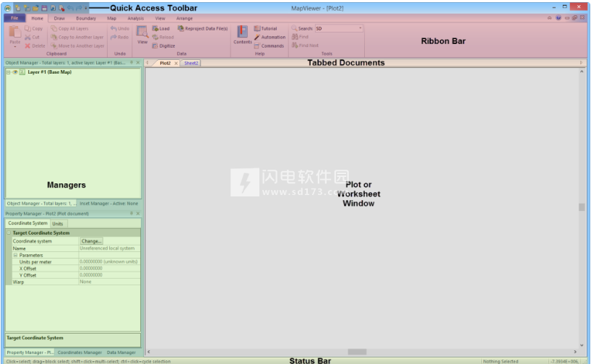Image resolution: width=591 pixels, height=364 pixels.
Task: Switch to the Sheet2 document tab
Action: click(x=191, y=64)
